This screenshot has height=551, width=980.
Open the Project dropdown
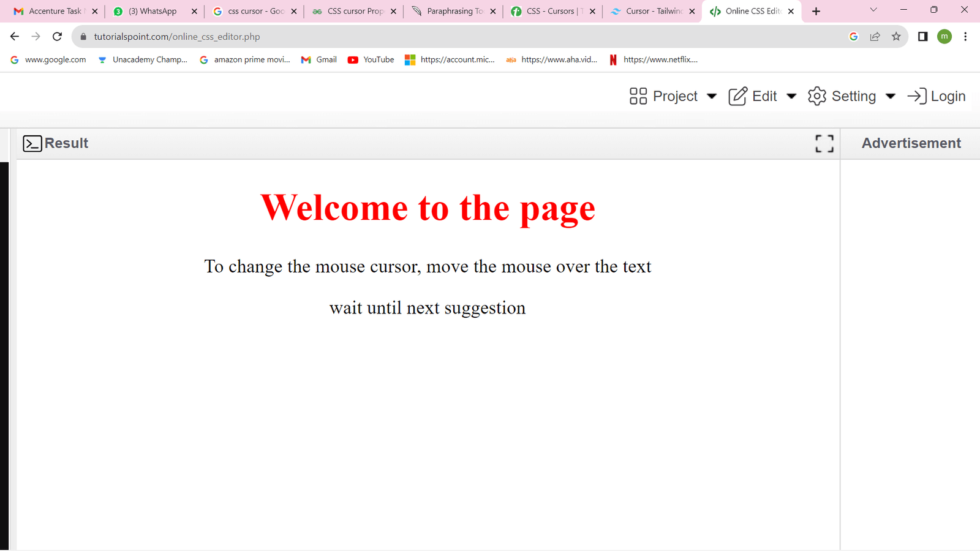point(712,96)
